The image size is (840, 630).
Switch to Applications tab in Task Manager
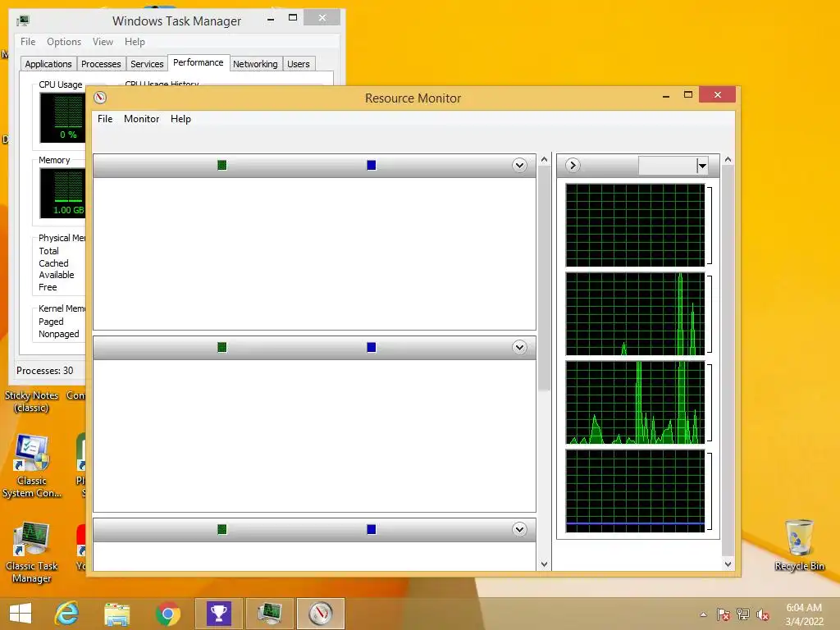point(48,64)
